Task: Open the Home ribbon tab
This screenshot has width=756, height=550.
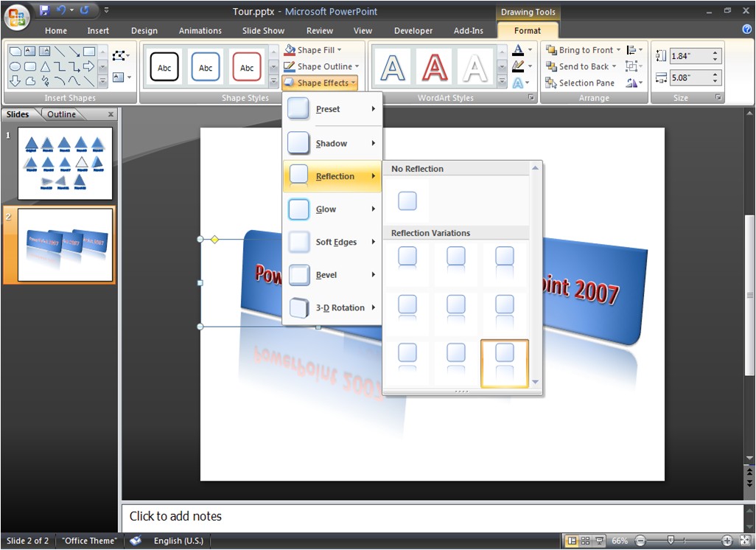Action: pos(56,30)
